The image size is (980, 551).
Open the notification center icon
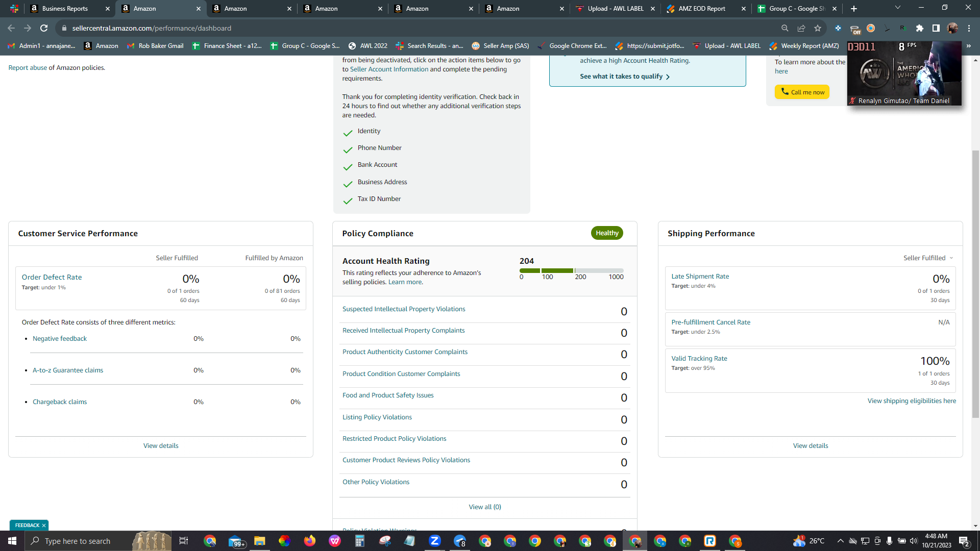coord(964,541)
